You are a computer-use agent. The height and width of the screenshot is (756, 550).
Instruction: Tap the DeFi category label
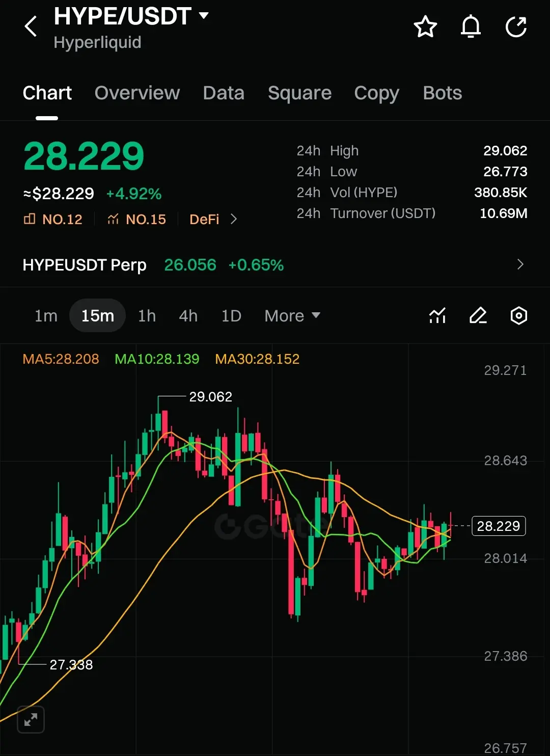coord(204,220)
